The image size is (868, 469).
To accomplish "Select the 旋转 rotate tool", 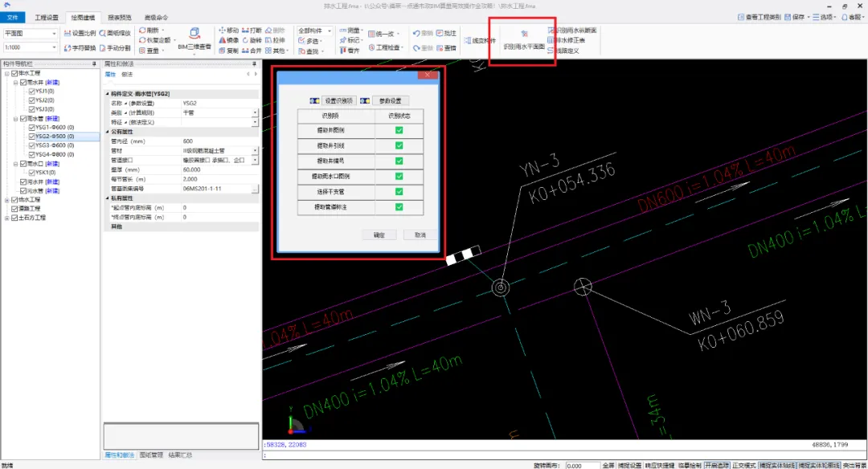I will [x=252, y=40].
